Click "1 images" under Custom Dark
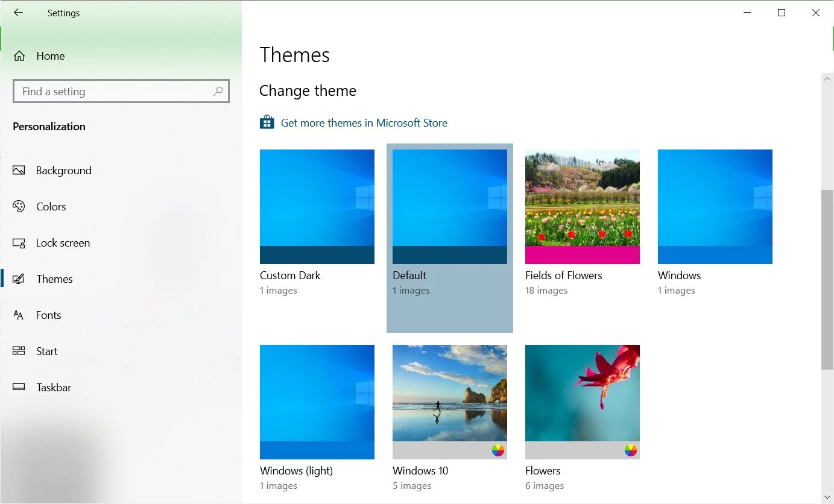The height and width of the screenshot is (504, 834). (279, 291)
